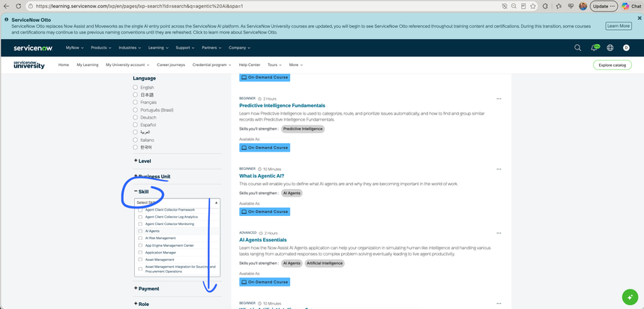The height and width of the screenshot is (309, 644).
Task: Open the Predictive Intelligence Fundamentals course link
Action: pyautogui.click(x=282, y=106)
